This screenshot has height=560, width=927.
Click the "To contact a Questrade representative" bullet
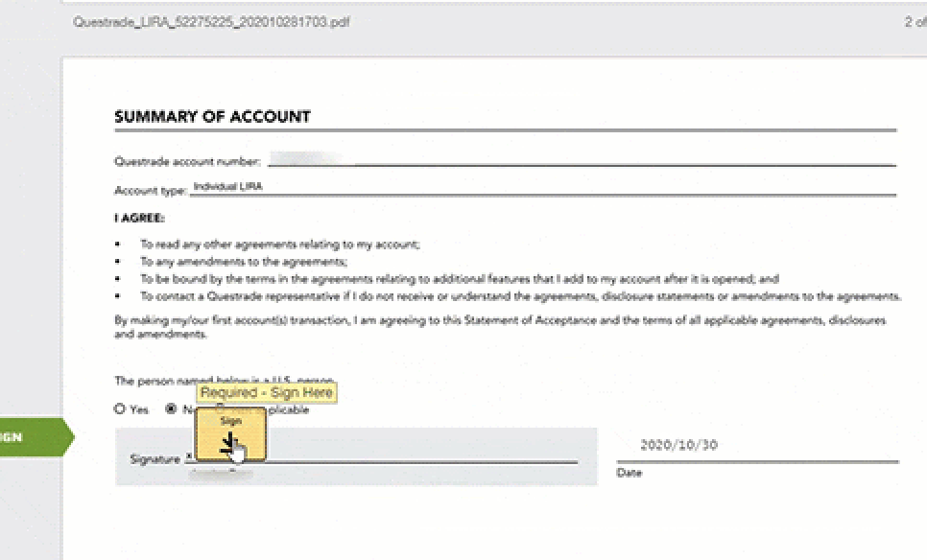(520, 296)
